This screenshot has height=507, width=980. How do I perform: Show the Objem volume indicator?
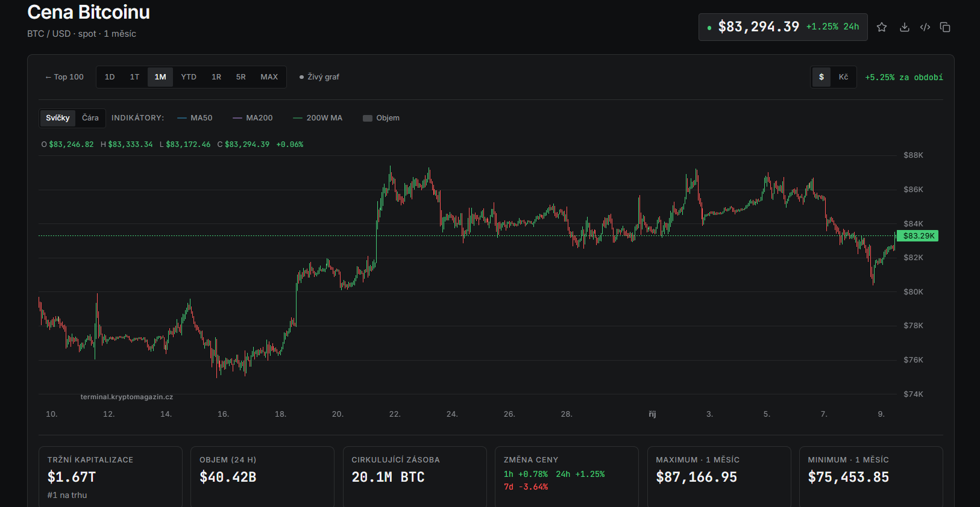(x=382, y=118)
